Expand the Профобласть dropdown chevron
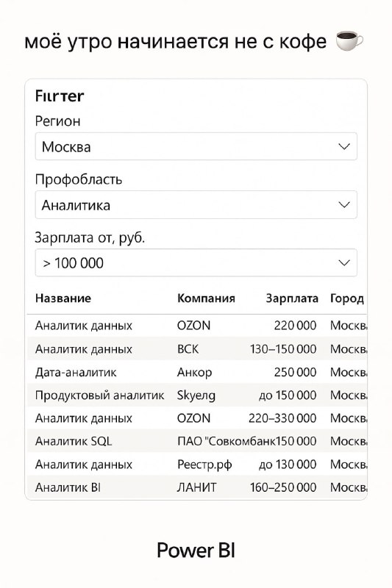 (x=344, y=204)
